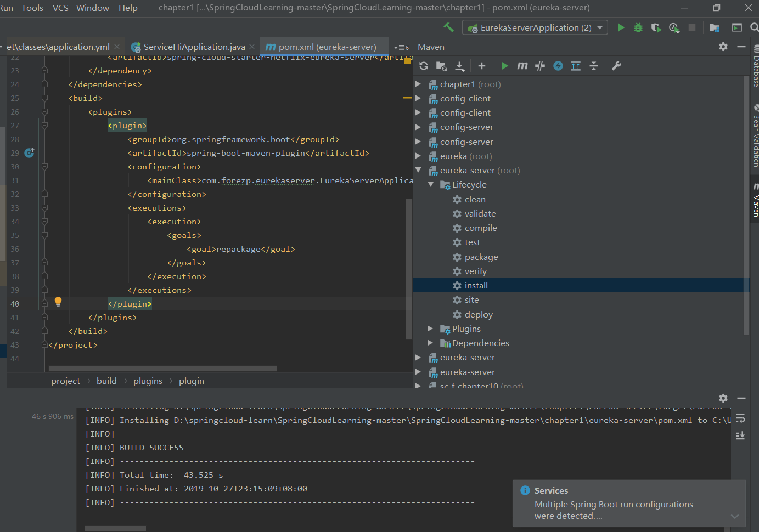The height and width of the screenshot is (532, 759).
Task: Toggle soft-wrap in console output
Action: pos(740,419)
